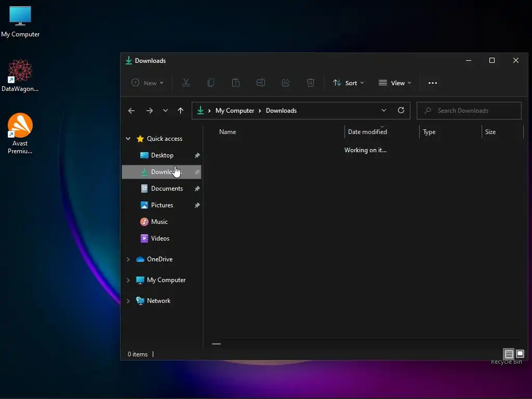Click the chevron after My Computer in path
The width and height of the screenshot is (532, 399).
pyautogui.click(x=260, y=111)
